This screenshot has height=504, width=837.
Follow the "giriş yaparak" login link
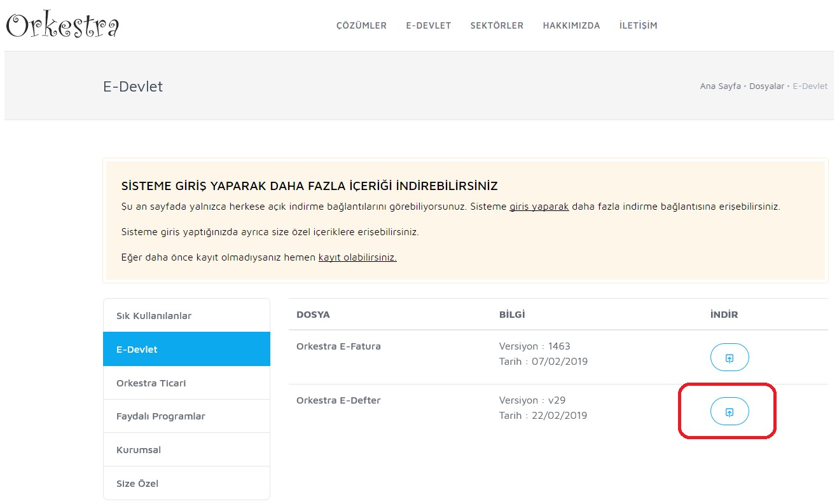click(x=539, y=207)
